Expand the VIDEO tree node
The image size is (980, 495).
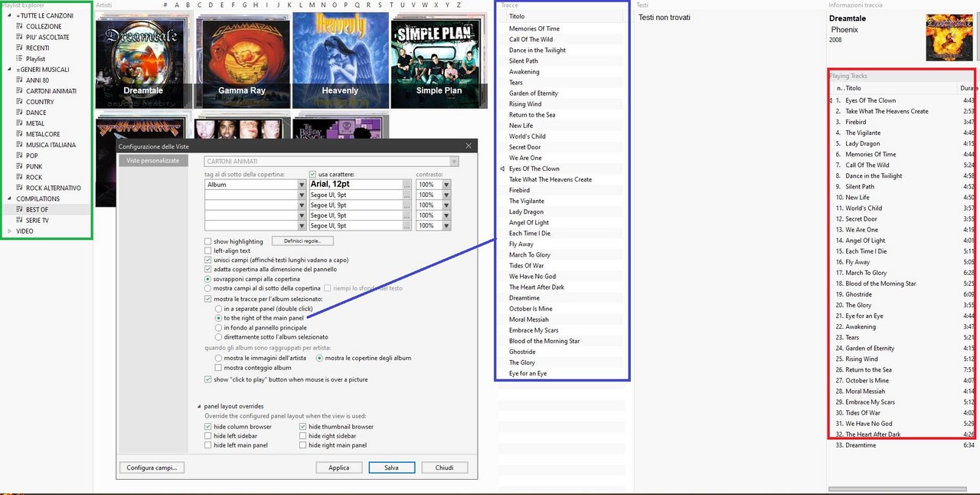pyautogui.click(x=9, y=231)
